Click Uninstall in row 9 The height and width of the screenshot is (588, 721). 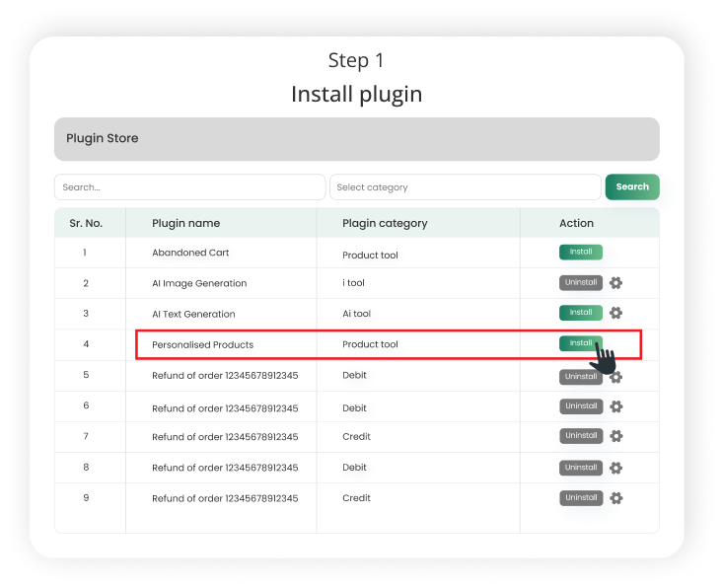point(581,498)
